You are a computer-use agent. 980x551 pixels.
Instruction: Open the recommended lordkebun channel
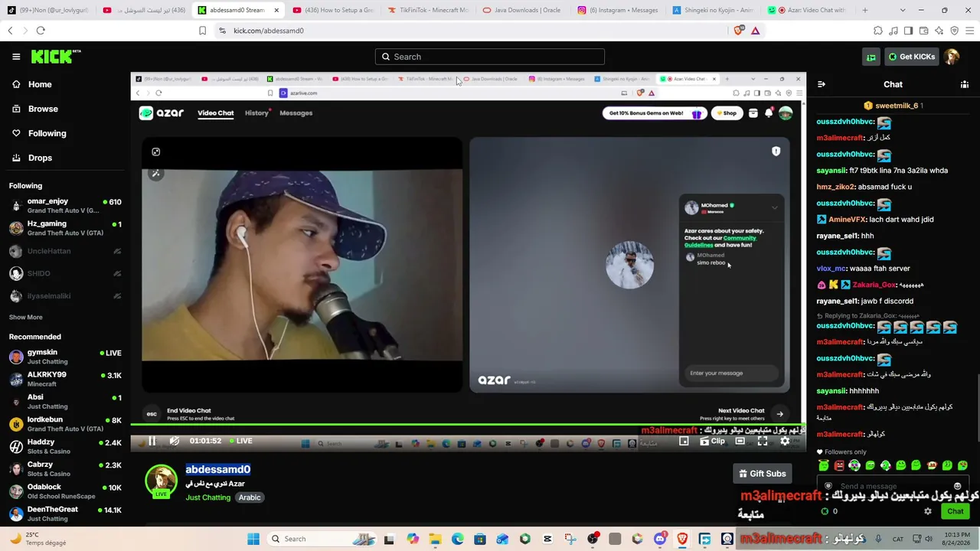[65, 424]
